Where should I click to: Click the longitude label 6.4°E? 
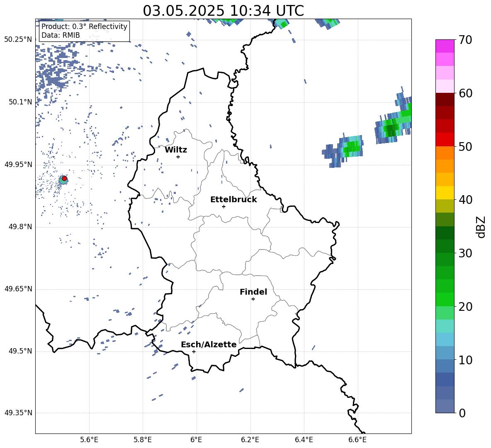(304, 440)
